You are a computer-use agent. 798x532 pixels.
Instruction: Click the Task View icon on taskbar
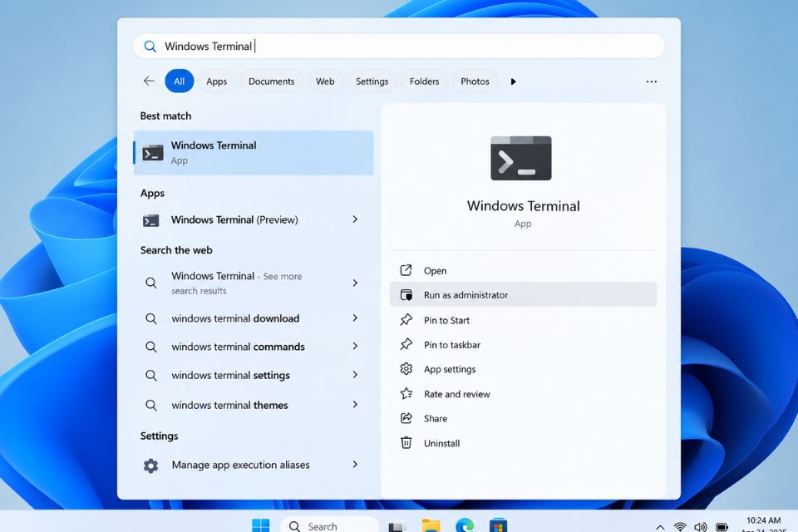point(397,526)
